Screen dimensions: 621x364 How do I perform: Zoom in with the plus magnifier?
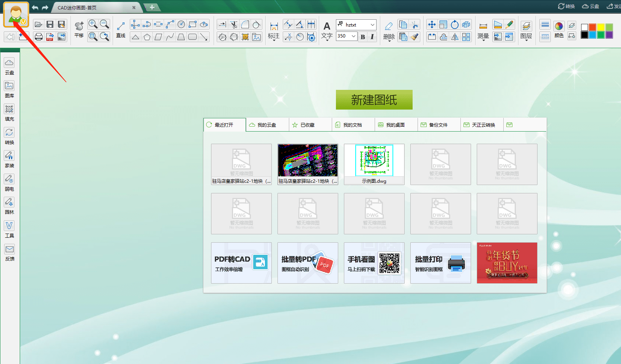93,24
